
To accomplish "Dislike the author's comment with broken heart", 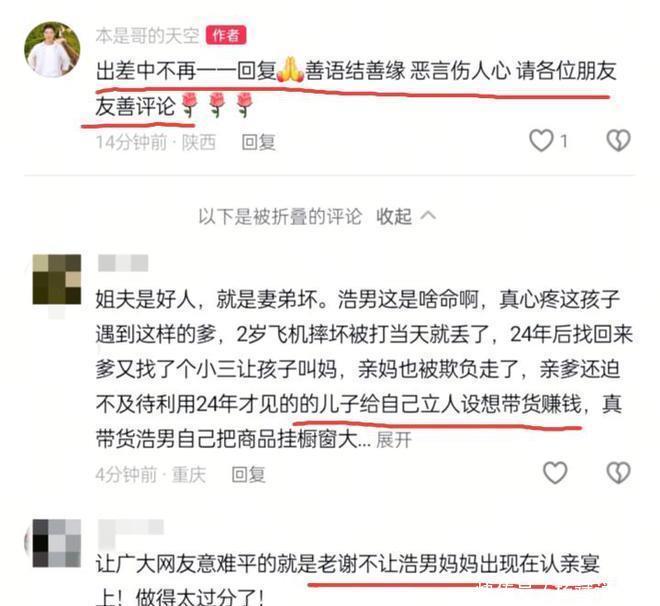I will click(x=618, y=141).
